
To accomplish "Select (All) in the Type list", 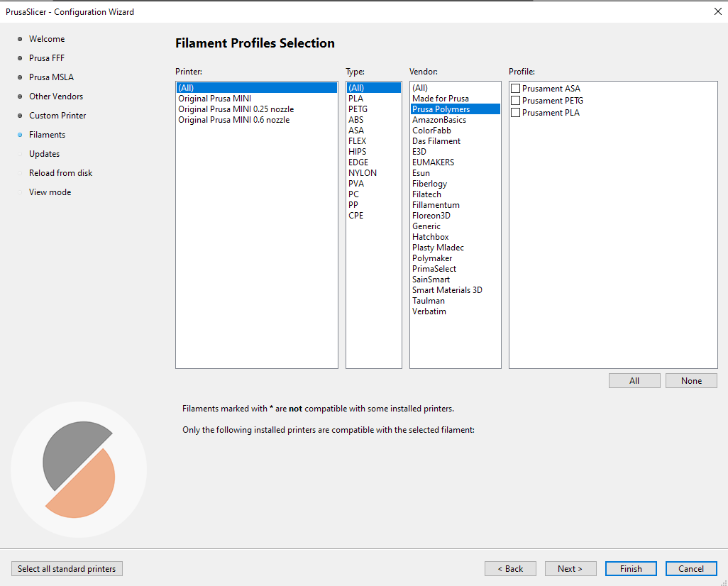I will [x=374, y=88].
